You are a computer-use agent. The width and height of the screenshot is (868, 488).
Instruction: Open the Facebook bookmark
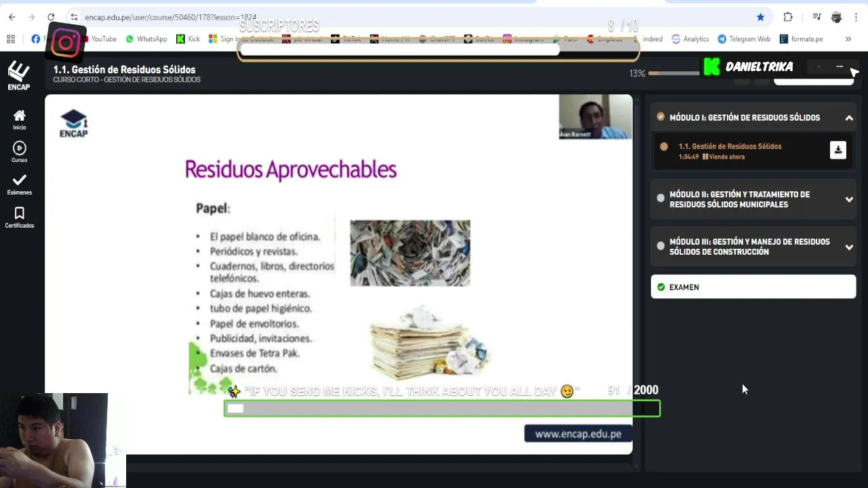pos(36,39)
